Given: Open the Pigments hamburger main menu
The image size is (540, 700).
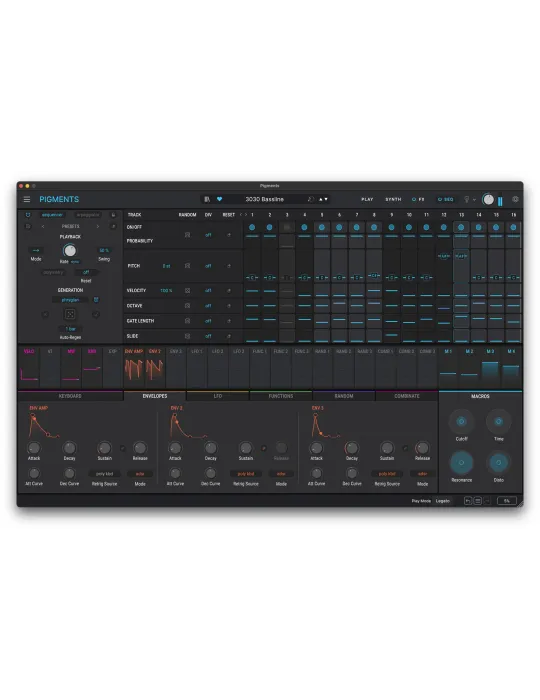Looking at the screenshot, I should 27,199.
